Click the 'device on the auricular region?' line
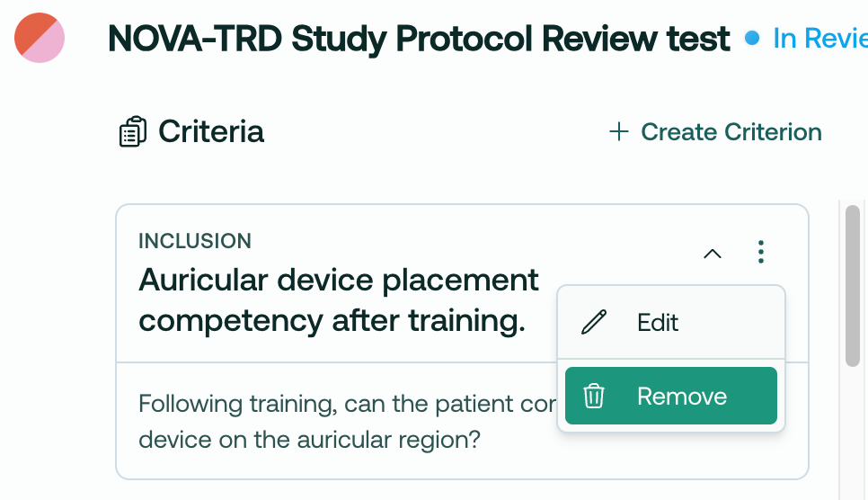 (309, 440)
